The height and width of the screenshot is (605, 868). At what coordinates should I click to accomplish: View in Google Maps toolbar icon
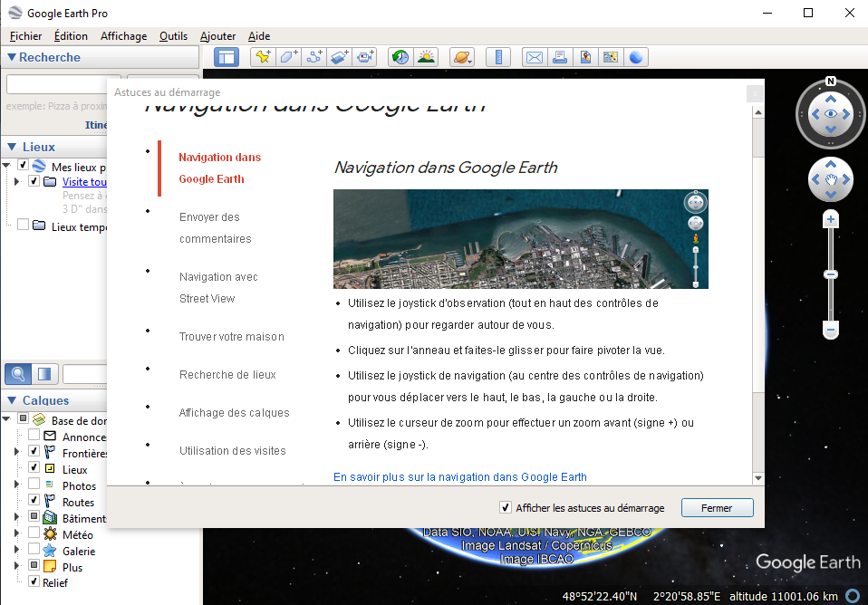[611, 57]
